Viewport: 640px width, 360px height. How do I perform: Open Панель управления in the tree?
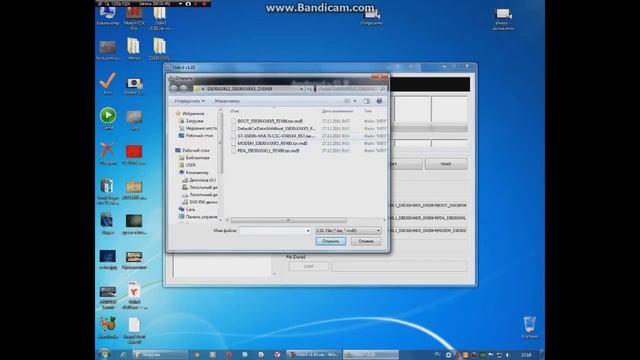(201, 217)
